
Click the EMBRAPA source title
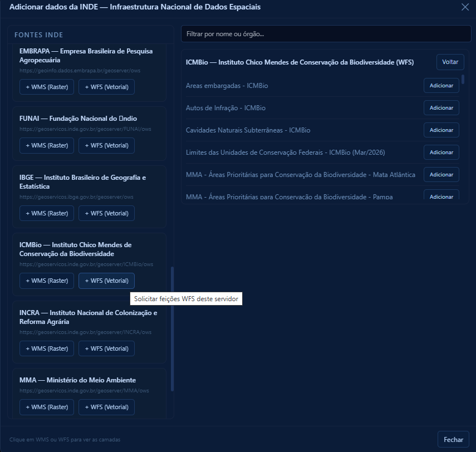(86, 56)
